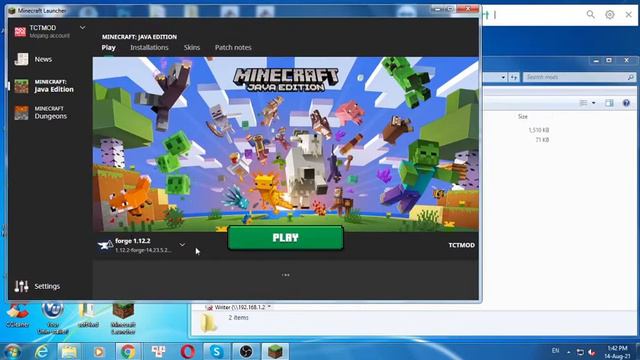Click the red-and-white tiles taskbar icon

click(158, 351)
